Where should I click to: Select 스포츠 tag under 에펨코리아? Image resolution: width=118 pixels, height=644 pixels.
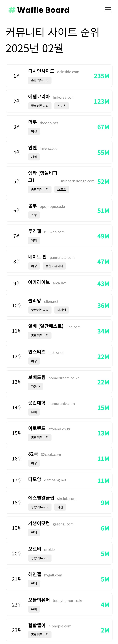click(62, 106)
